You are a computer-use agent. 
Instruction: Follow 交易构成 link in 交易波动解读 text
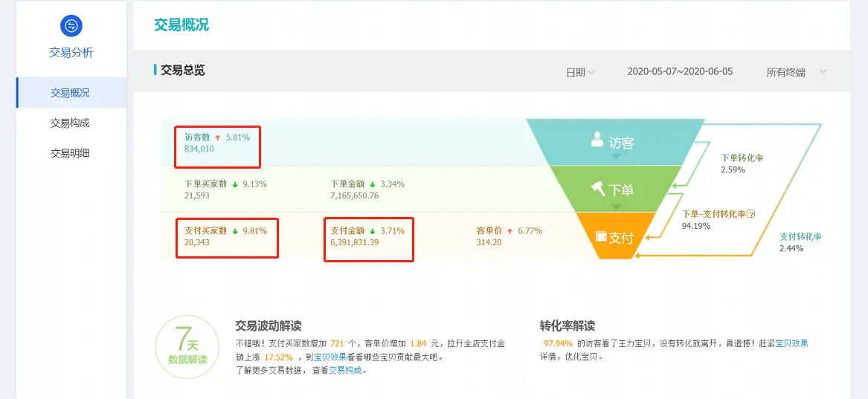346,370
